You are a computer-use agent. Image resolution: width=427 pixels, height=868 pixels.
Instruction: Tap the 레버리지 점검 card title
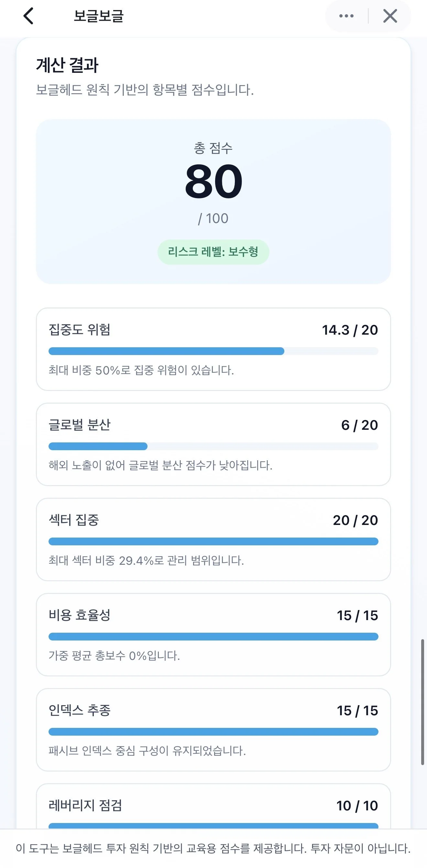85,805
